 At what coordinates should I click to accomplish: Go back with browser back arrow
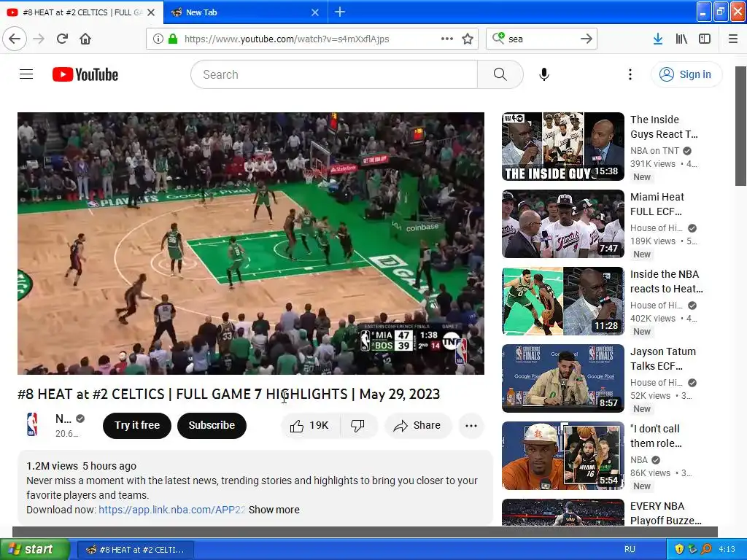coord(15,39)
